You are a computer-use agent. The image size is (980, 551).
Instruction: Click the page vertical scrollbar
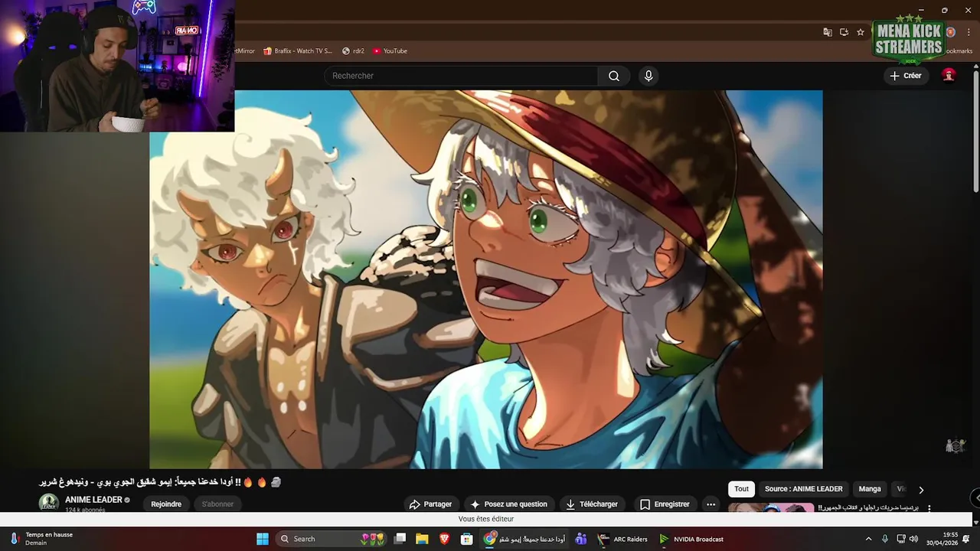975,130
